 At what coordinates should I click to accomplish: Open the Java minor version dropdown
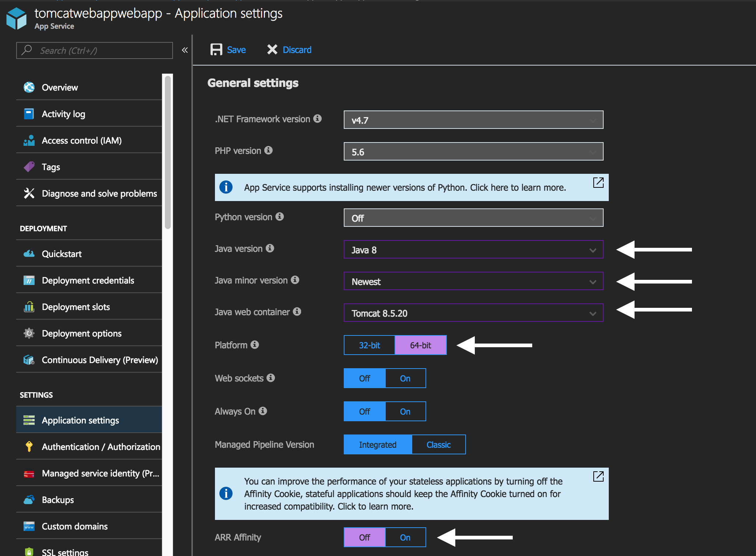pos(473,281)
